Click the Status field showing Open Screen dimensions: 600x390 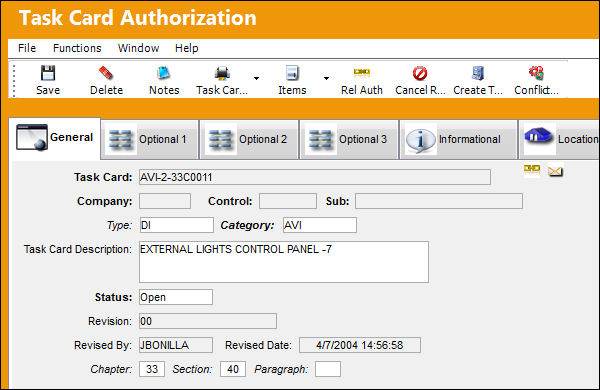tap(176, 297)
